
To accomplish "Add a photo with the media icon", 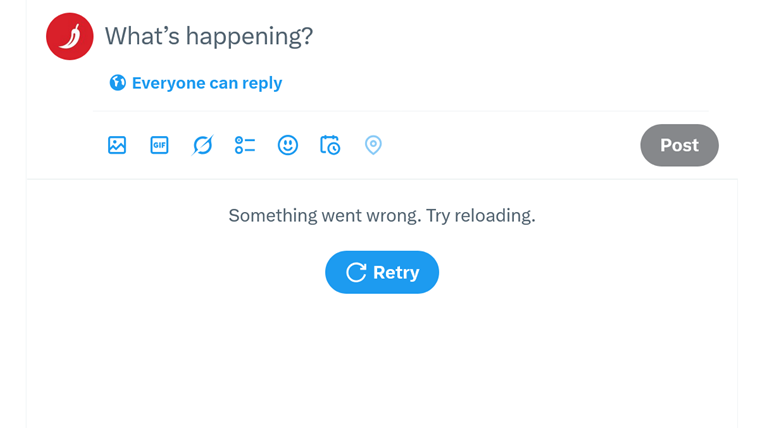I will pyautogui.click(x=117, y=145).
